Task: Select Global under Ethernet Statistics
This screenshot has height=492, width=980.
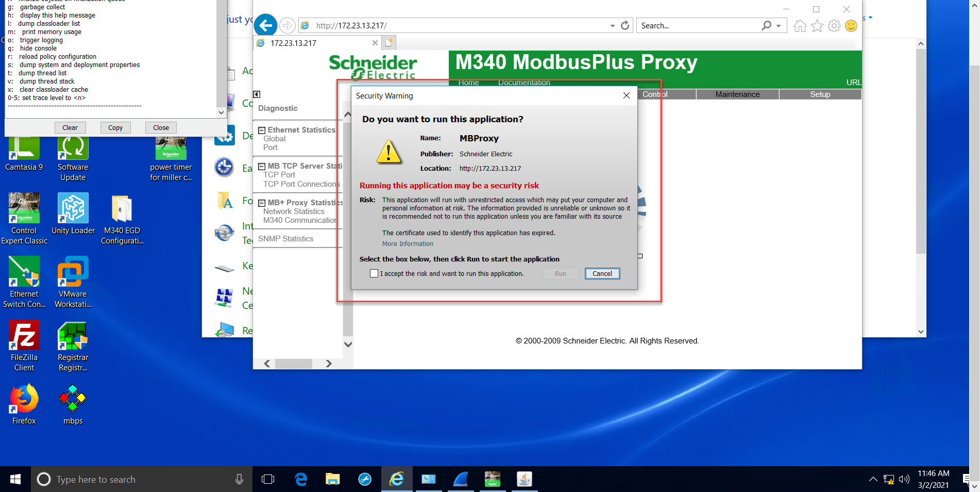Action: (274, 139)
